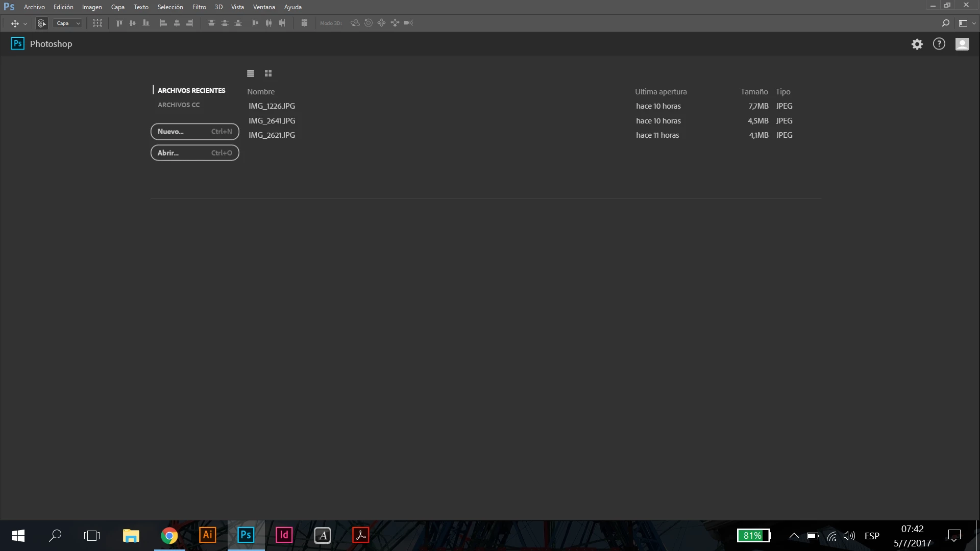Switch to list view of recent files
This screenshot has width=980, height=551.
[x=251, y=73]
